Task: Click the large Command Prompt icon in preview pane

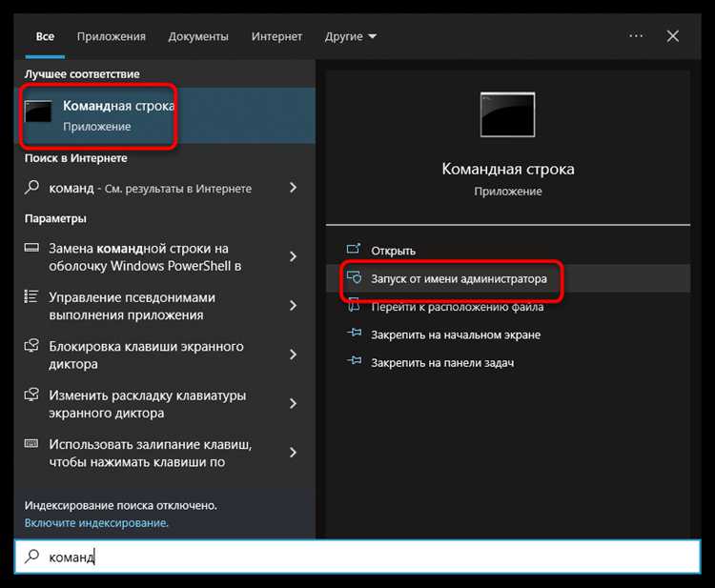Action: 508,114
